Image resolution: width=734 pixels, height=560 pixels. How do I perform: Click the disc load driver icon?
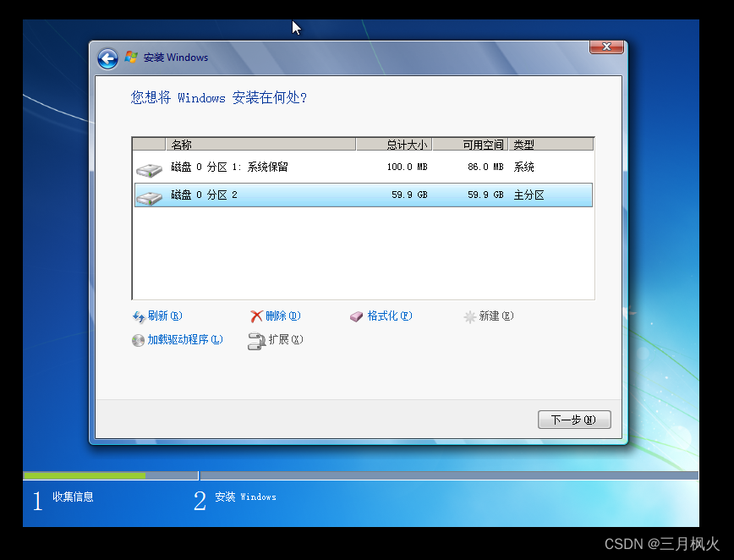click(x=138, y=340)
